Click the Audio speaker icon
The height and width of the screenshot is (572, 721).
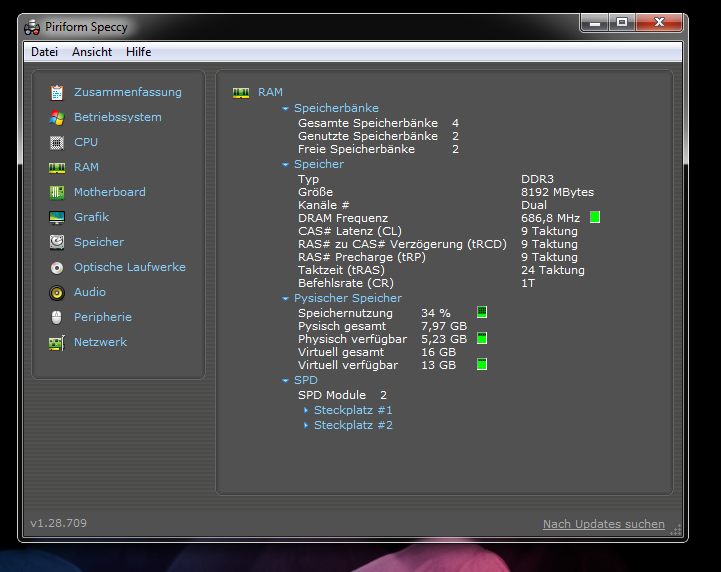click(x=57, y=292)
